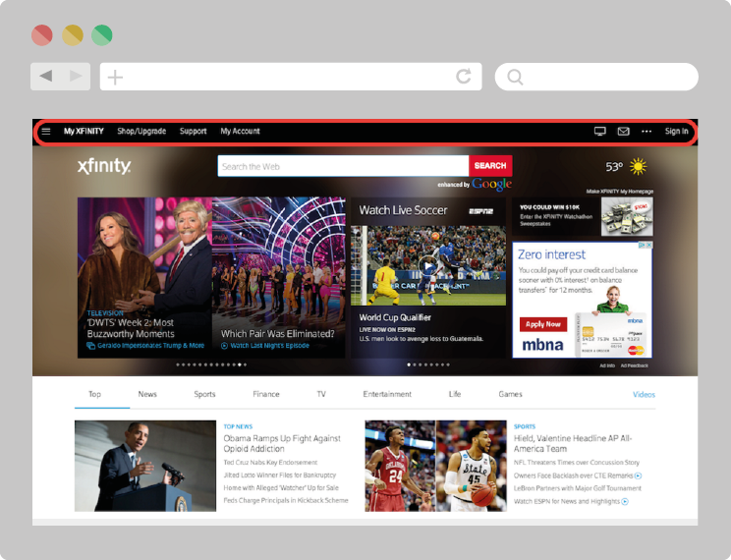
Task: Click the sun weather icon
Action: (x=639, y=166)
